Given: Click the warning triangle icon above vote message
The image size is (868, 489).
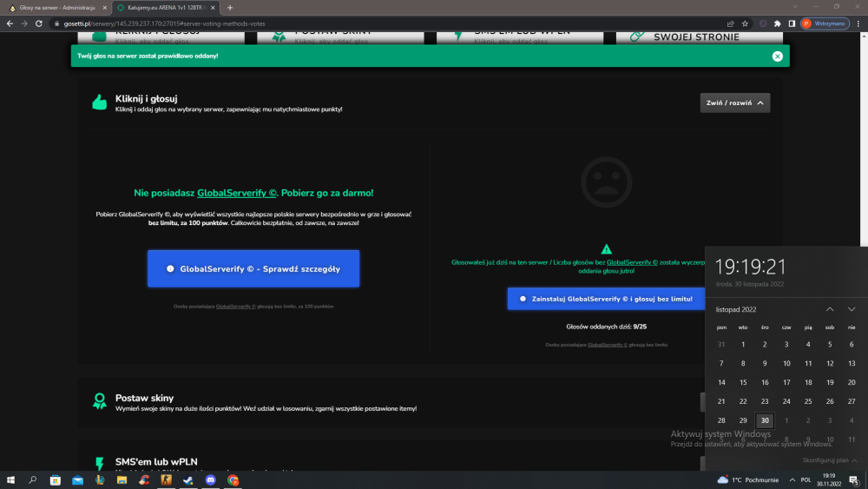Looking at the screenshot, I should [x=606, y=249].
